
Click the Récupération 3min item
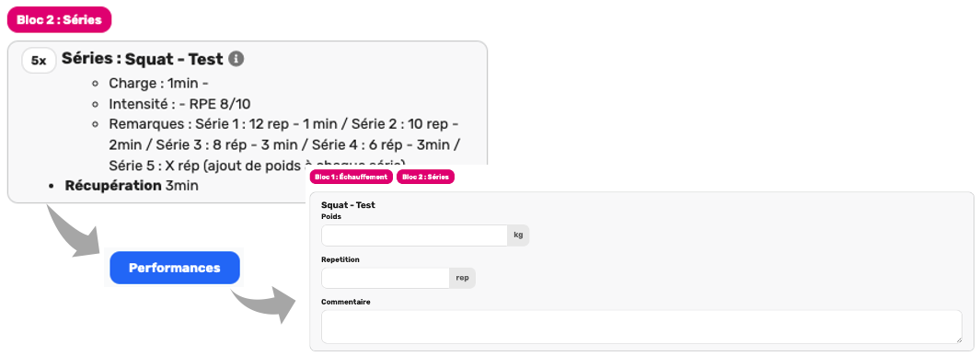tap(132, 186)
